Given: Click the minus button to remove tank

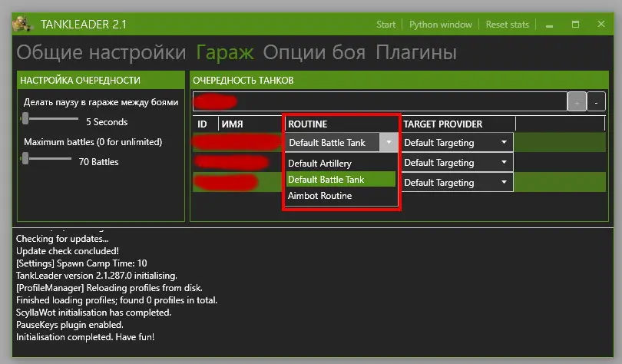Looking at the screenshot, I should pyautogui.click(x=596, y=101).
